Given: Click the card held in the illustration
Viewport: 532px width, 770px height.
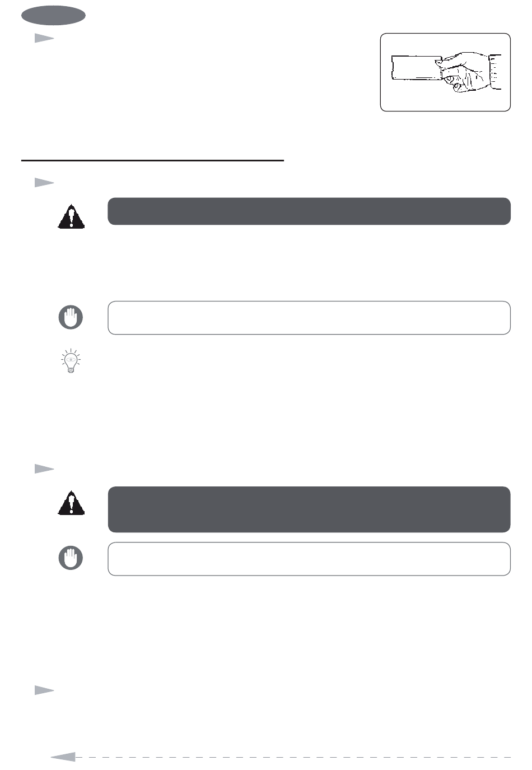Looking at the screenshot, I should [x=416, y=68].
